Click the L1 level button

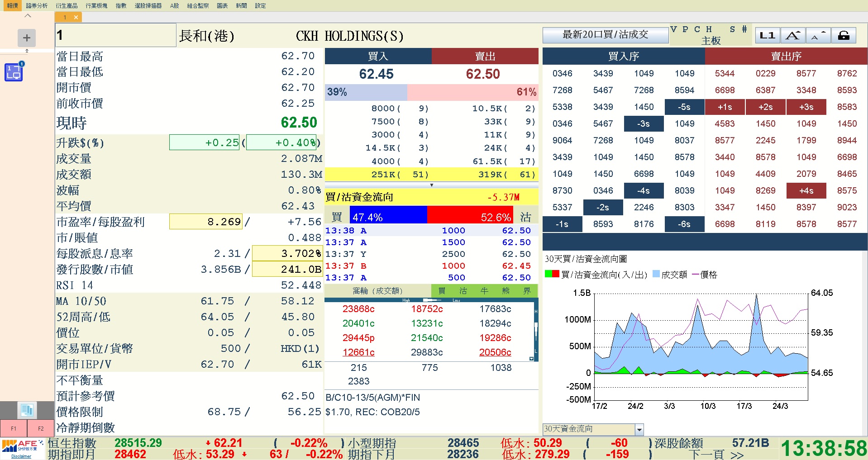tap(767, 35)
